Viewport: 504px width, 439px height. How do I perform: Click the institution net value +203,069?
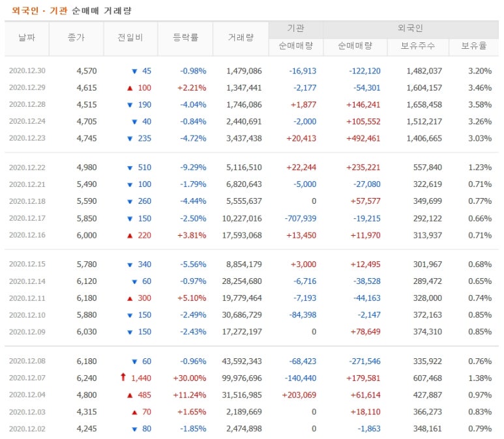pos(299,395)
